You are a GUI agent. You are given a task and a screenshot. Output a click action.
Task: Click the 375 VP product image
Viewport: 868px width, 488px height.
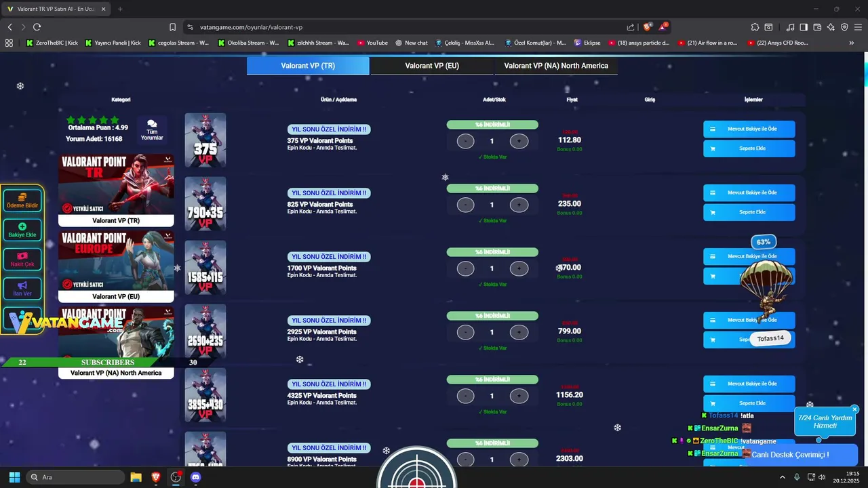[205, 140]
